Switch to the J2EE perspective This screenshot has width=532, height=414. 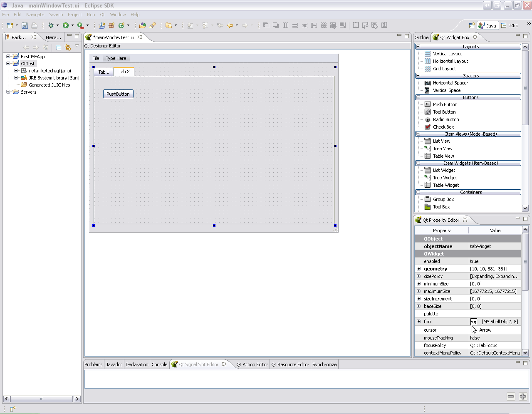tap(510, 25)
